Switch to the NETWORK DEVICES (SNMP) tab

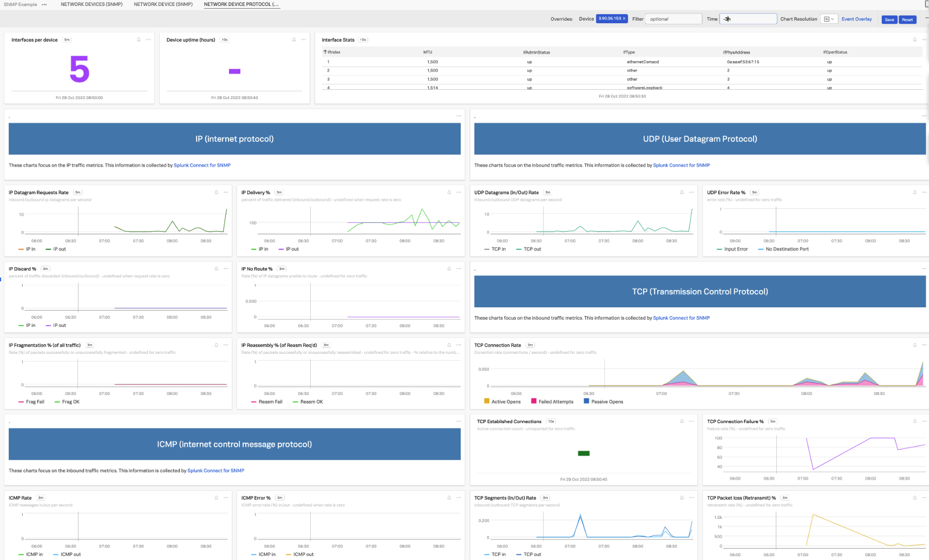click(91, 4)
